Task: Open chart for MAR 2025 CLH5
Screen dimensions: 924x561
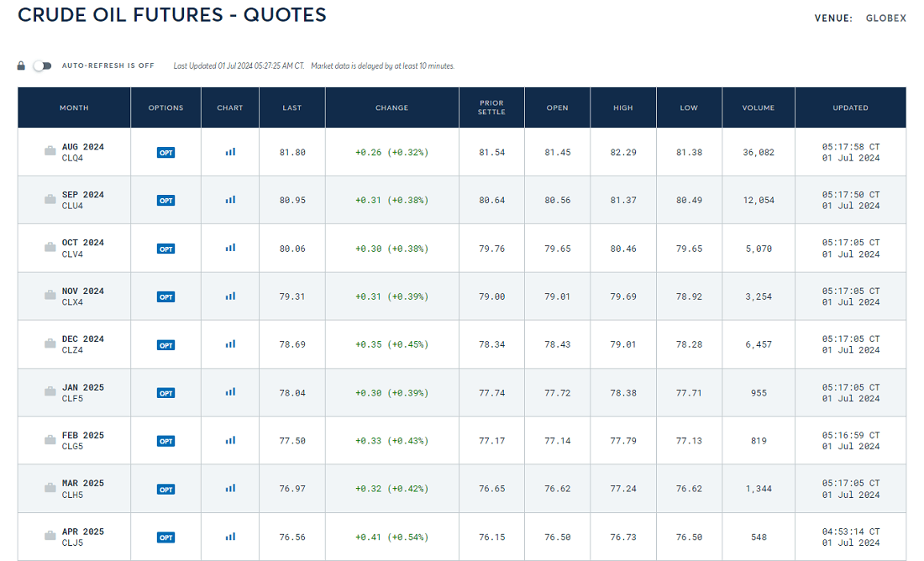Action: (230, 489)
